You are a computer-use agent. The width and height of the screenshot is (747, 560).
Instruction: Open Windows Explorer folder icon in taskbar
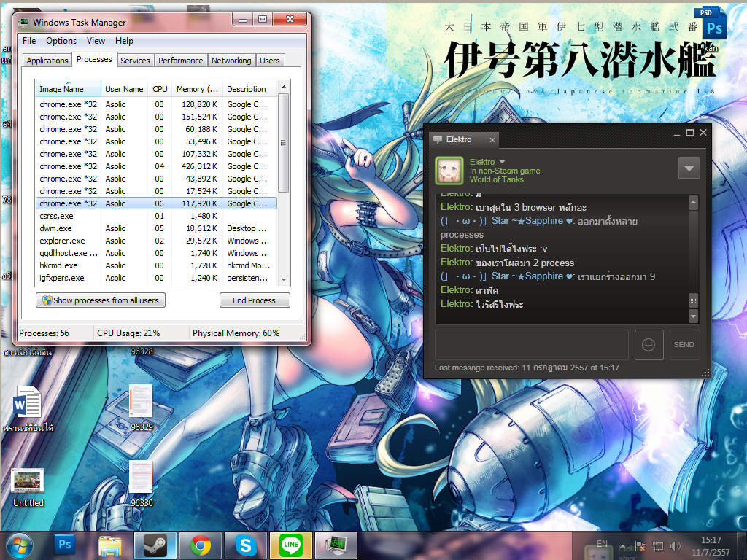(x=110, y=545)
